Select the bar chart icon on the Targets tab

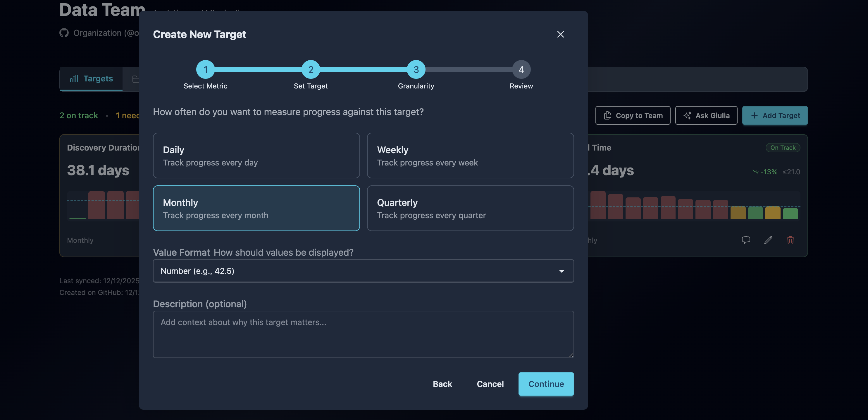coord(74,78)
